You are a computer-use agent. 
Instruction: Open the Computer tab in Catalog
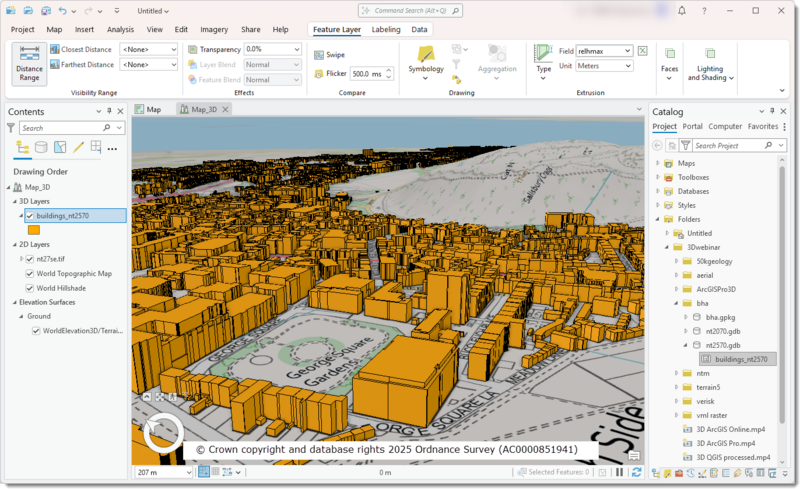tap(725, 127)
